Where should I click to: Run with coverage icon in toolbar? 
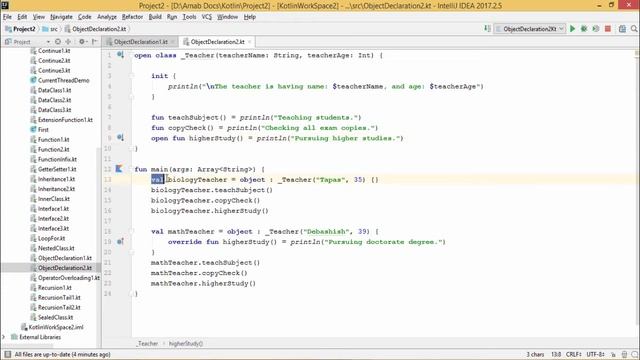[x=596, y=29]
